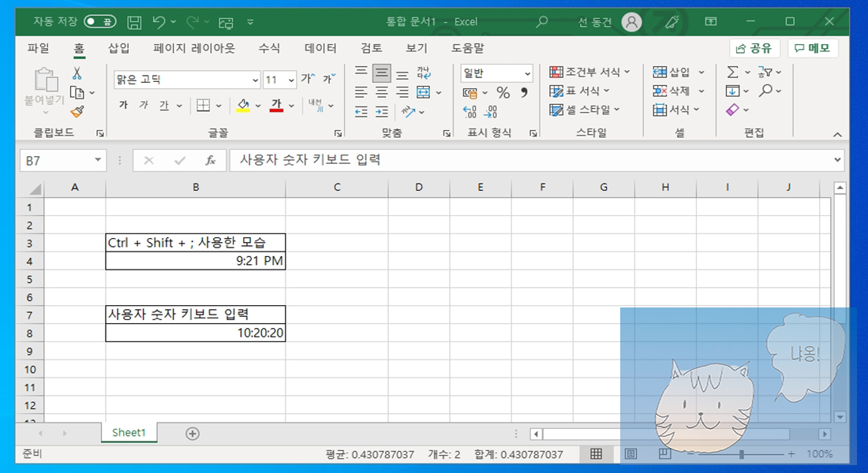The image size is (868, 473).
Task: Open the font size dropdown showing 11
Action: [291, 80]
